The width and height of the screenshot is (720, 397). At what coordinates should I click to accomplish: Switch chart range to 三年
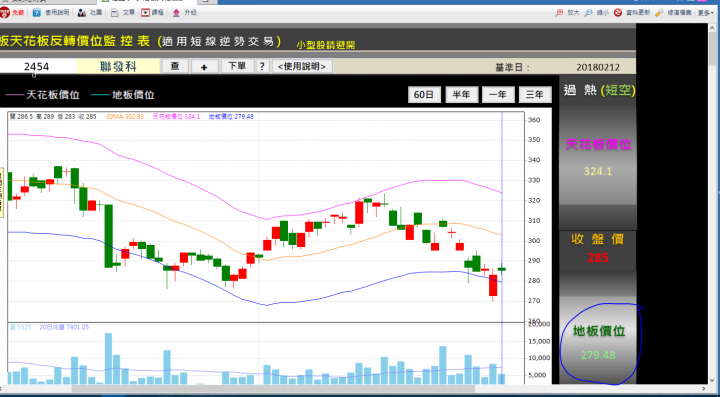coord(535,95)
